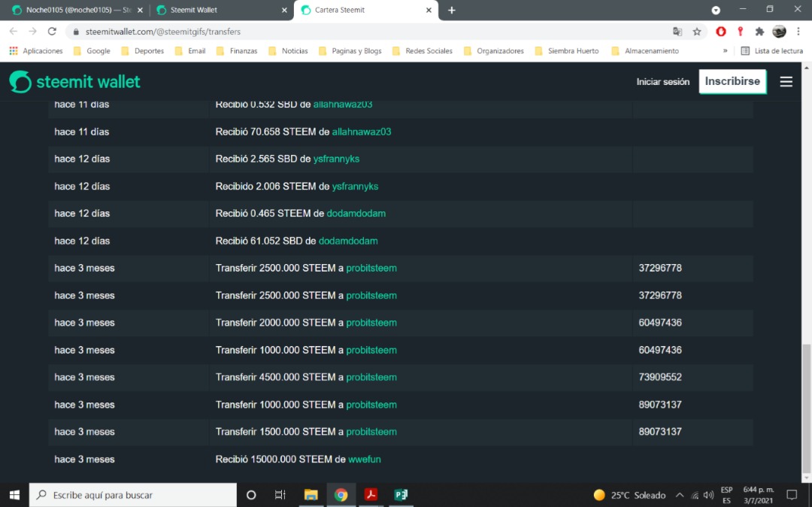812x507 pixels.
Task: Open wwefun account link
Action: 365,460
